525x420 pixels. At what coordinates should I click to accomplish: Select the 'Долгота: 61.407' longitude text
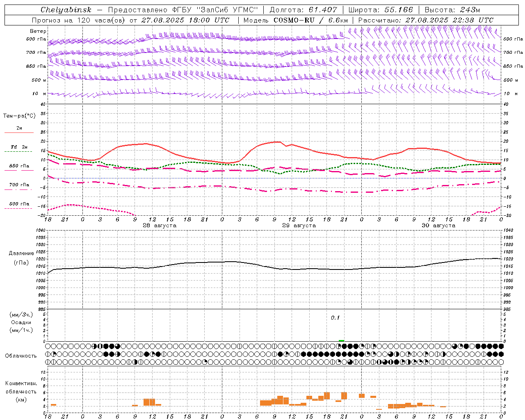click(303, 10)
